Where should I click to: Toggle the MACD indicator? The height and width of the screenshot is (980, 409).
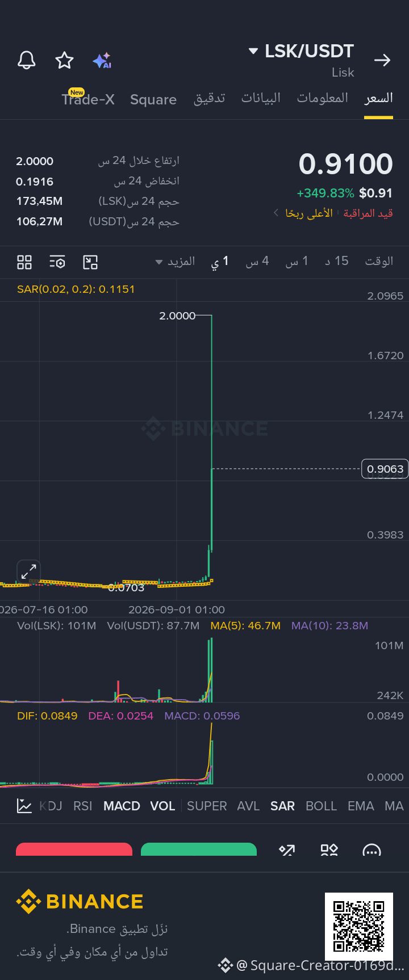click(x=122, y=806)
